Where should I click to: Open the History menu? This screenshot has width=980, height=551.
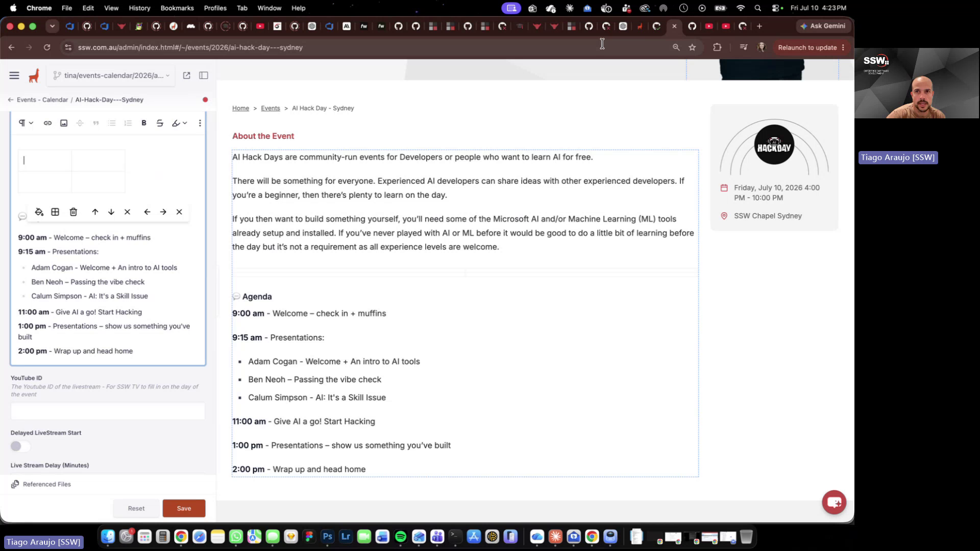pos(139,8)
